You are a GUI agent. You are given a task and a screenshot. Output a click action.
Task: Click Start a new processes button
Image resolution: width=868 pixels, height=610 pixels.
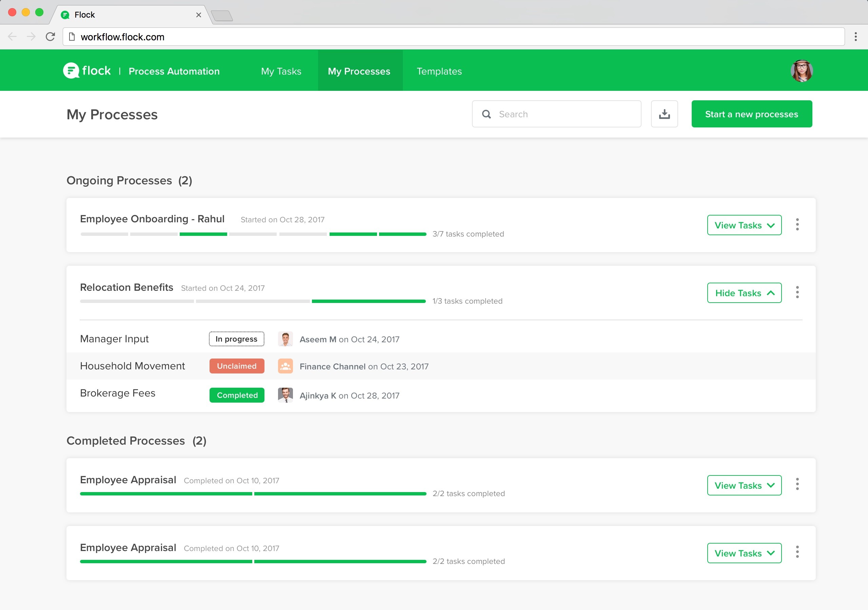pyautogui.click(x=752, y=114)
